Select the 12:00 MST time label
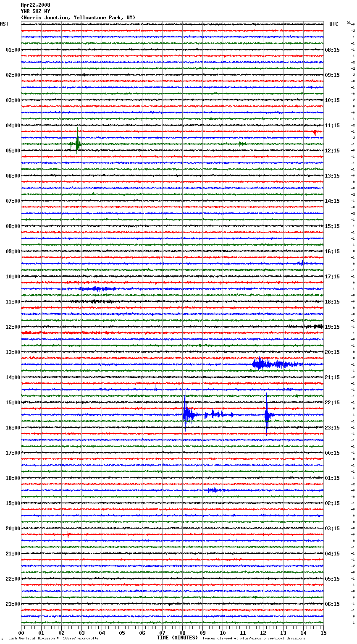 [13, 327]
